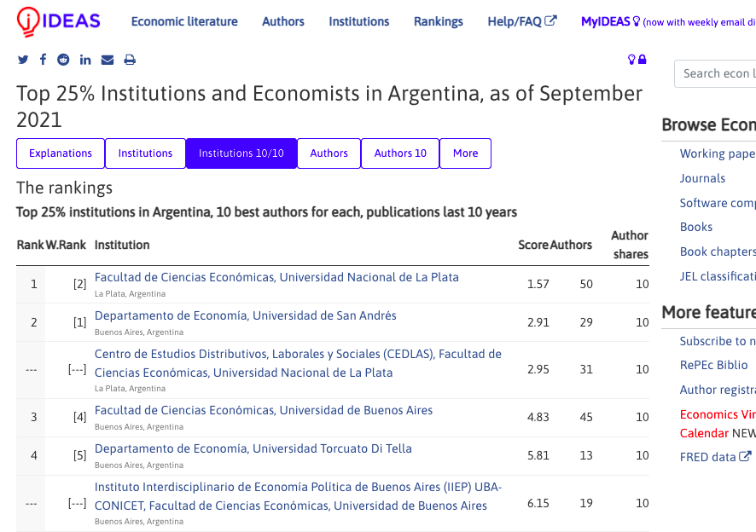Browse Working papers in sidebar
The image size is (756, 532).
point(718,153)
